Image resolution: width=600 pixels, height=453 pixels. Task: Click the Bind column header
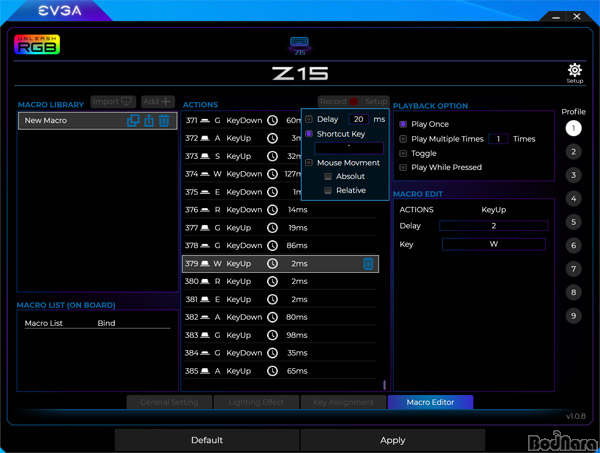[106, 323]
